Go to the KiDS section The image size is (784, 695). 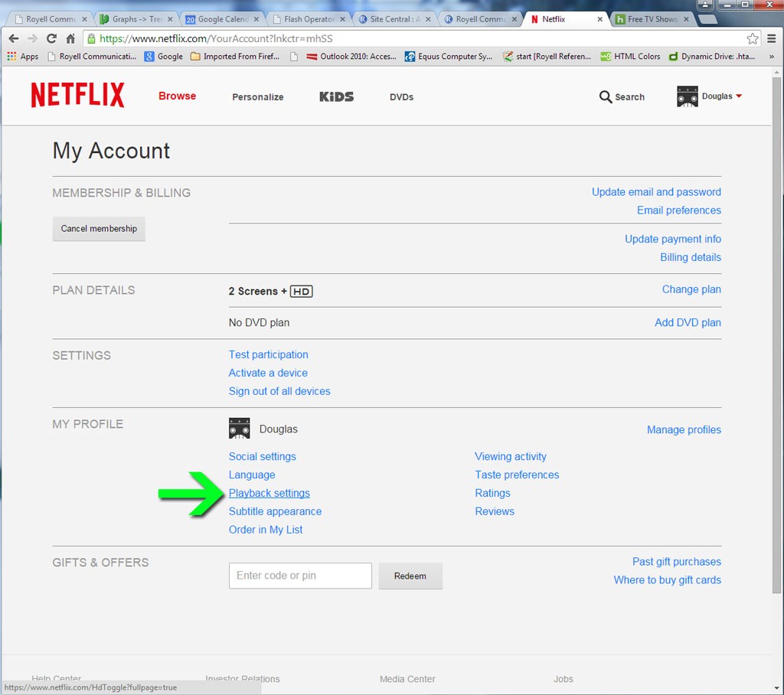(x=337, y=96)
